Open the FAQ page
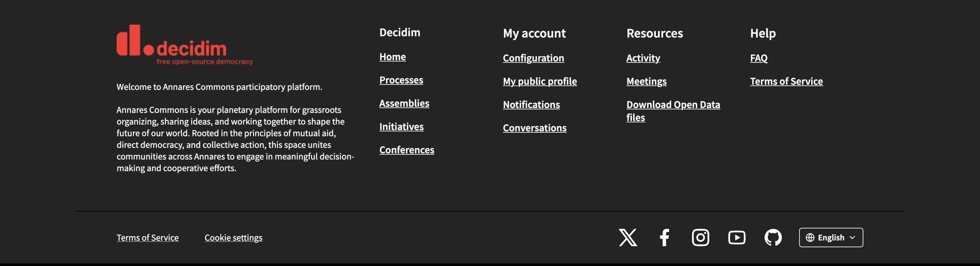The height and width of the screenshot is (266, 980). (x=759, y=59)
